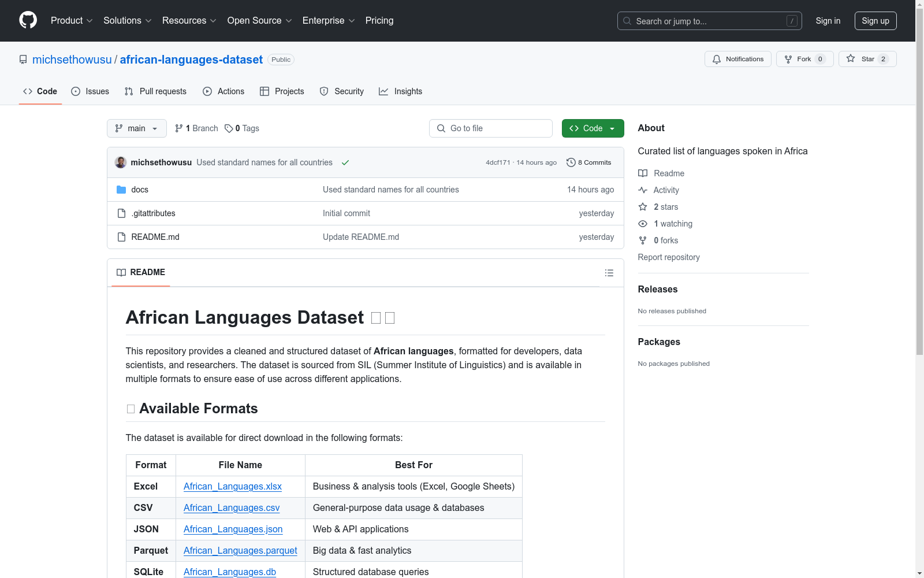Open african-languages-dataset repository link

click(x=191, y=60)
